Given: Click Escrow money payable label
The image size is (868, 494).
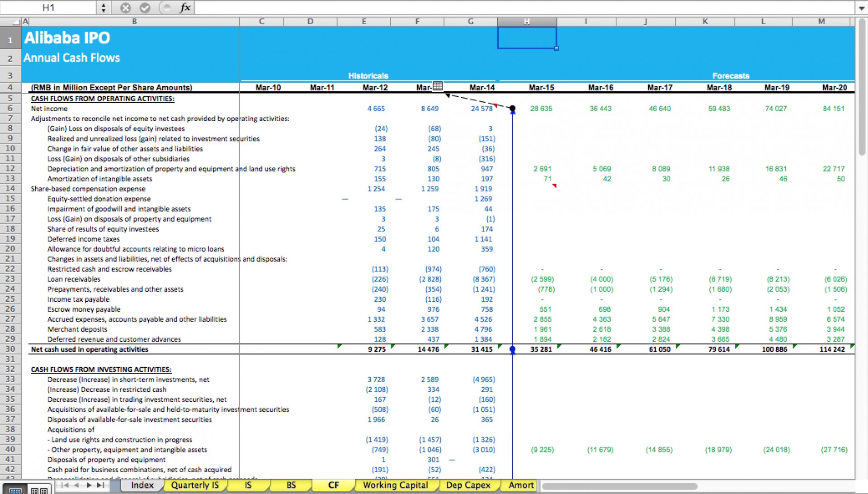Looking at the screenshot, I should (84, 309).
